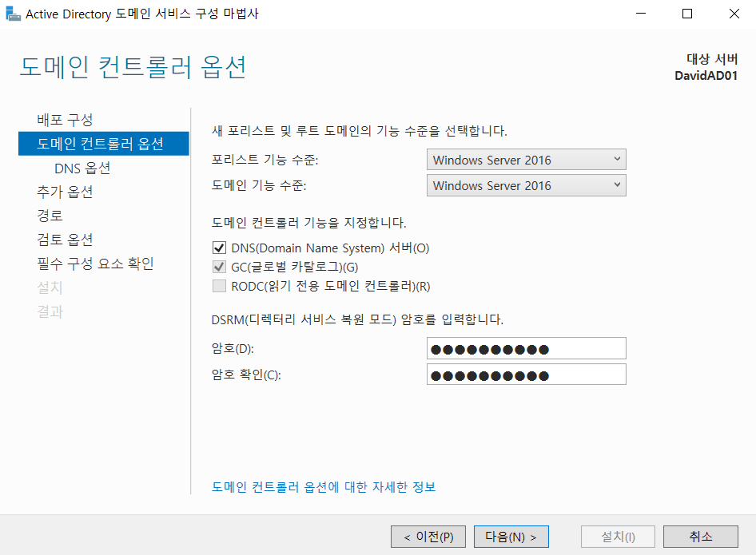Go to 추가 옵션 step
Image resolution: width=756 pixels, height=555 pixels.
click(65, 192)
